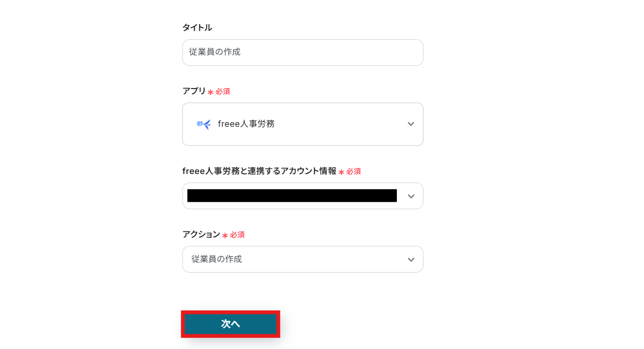This screenshot has width=644, height=349.
Task: Click the 次へ button
Action: point(231,324)
